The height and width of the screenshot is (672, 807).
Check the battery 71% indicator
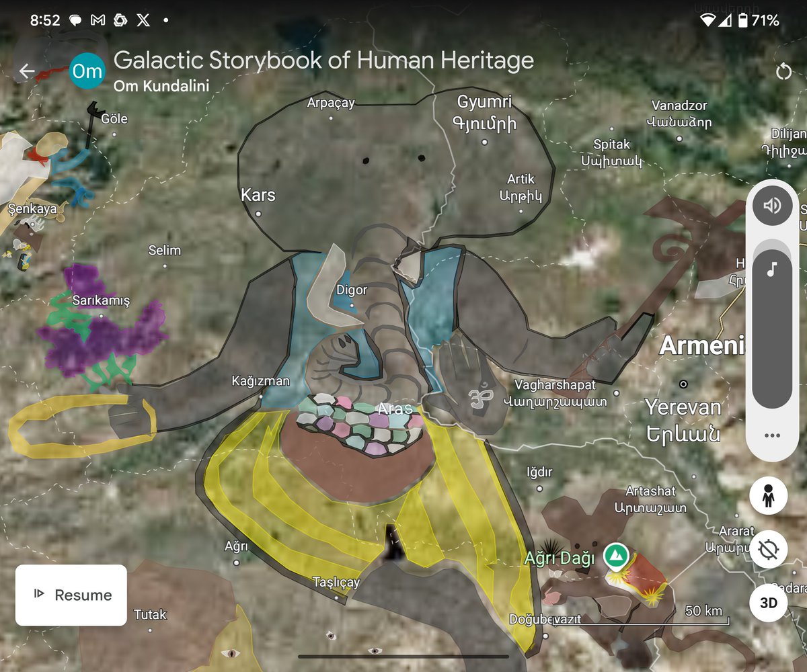[x=757, y=20]
